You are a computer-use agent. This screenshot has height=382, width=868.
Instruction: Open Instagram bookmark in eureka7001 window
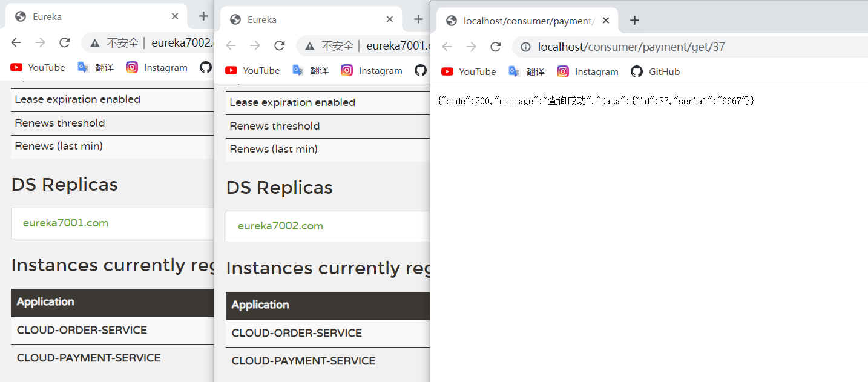pos(372,70)
